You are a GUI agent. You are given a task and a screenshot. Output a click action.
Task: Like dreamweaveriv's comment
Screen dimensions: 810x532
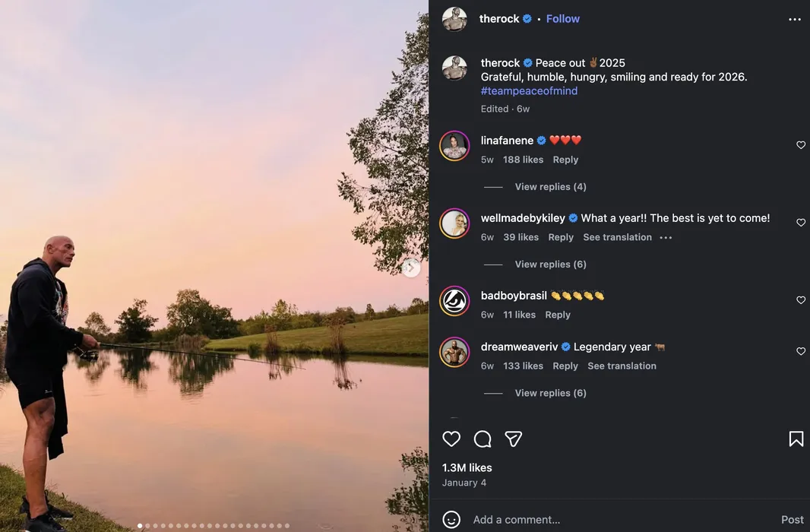coord(800,351)
